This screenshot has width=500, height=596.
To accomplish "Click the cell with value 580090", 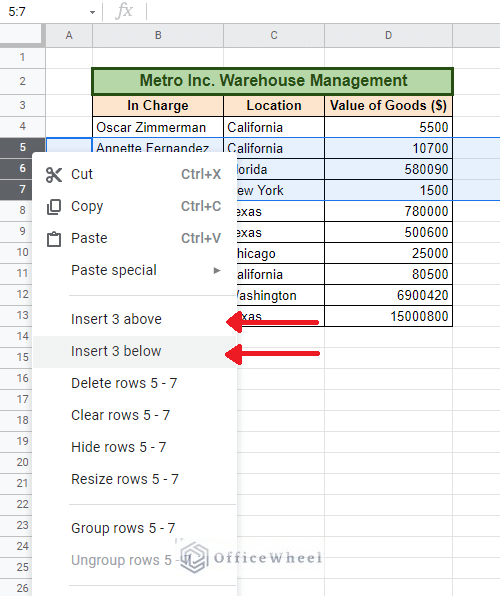I will coord(388,169).
